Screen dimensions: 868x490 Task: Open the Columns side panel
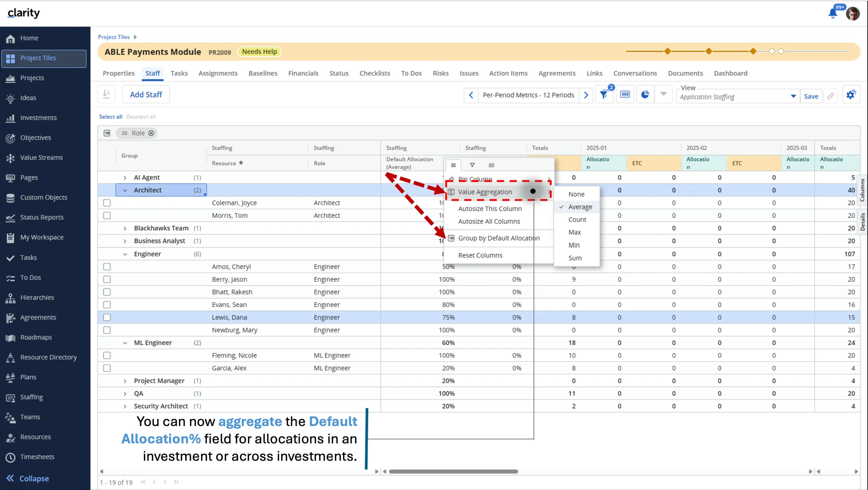862,190
